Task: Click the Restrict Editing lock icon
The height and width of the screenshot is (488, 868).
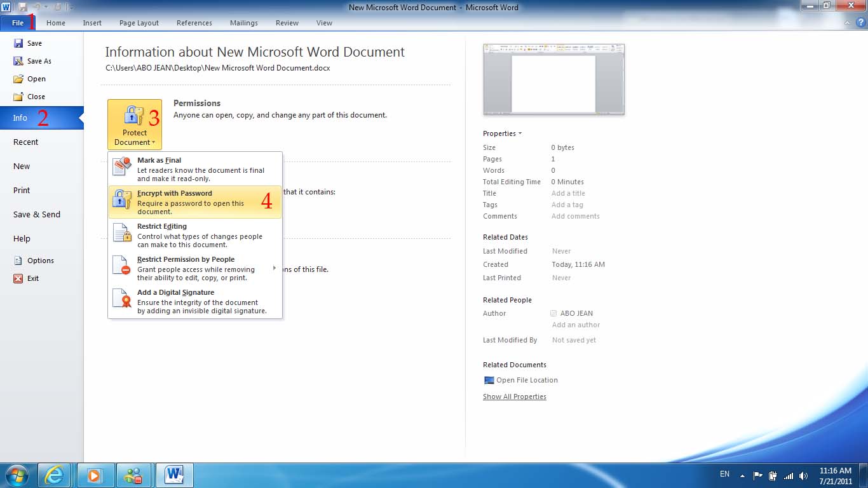Action: click(122, 233)
